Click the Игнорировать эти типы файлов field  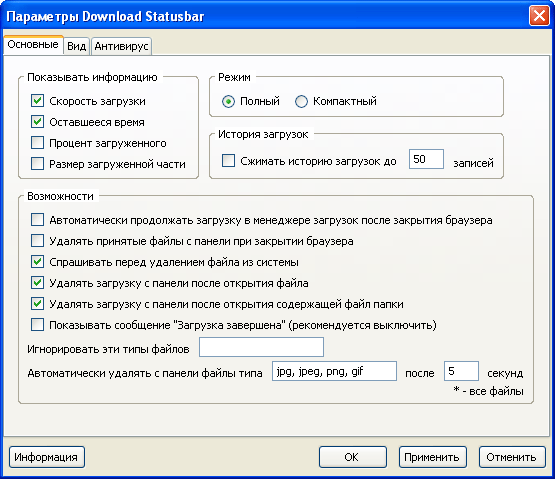point(261,347)
